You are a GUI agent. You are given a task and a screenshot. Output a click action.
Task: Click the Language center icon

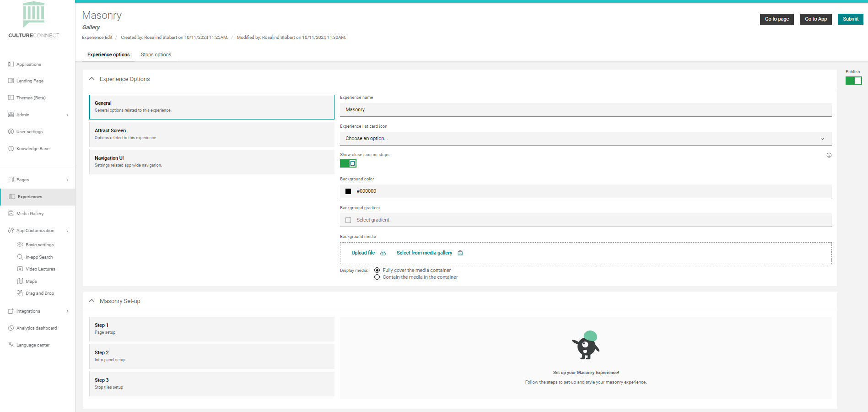pyautogui.click(x=11, y=345)
